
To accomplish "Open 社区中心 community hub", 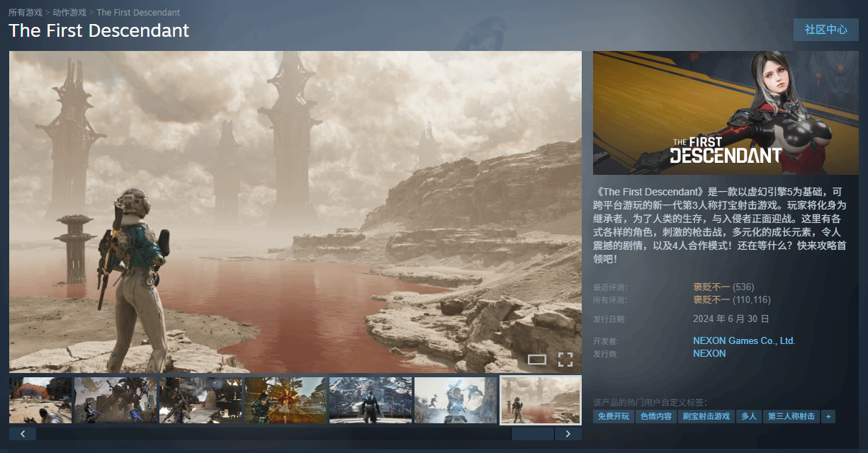I will click(825, 30).
